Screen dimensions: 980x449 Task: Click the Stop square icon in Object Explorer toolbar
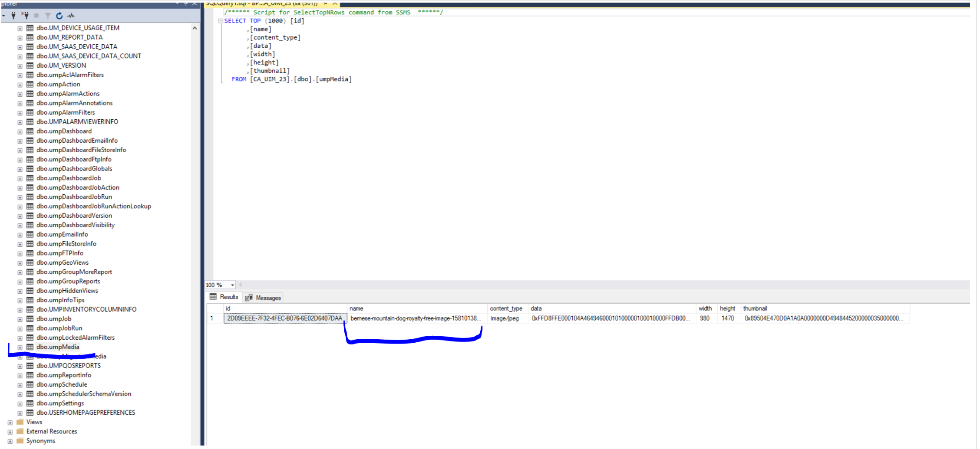coord(36,16)
